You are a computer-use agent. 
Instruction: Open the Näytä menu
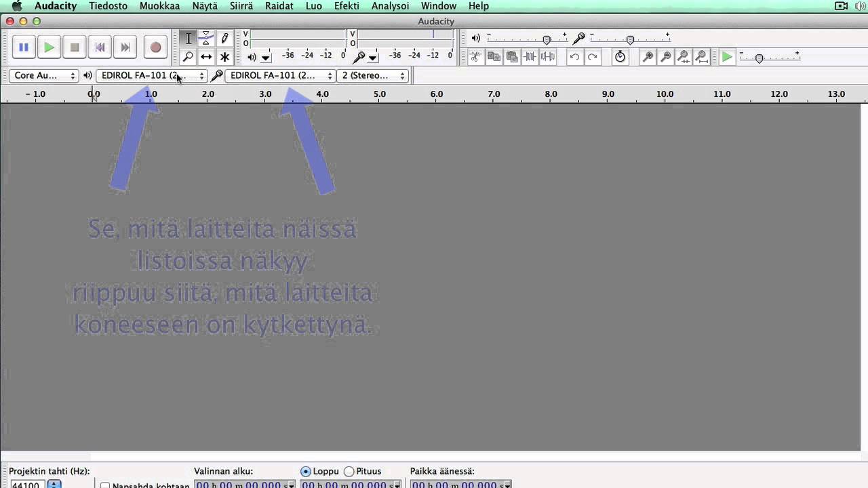(x=205, y=6)
